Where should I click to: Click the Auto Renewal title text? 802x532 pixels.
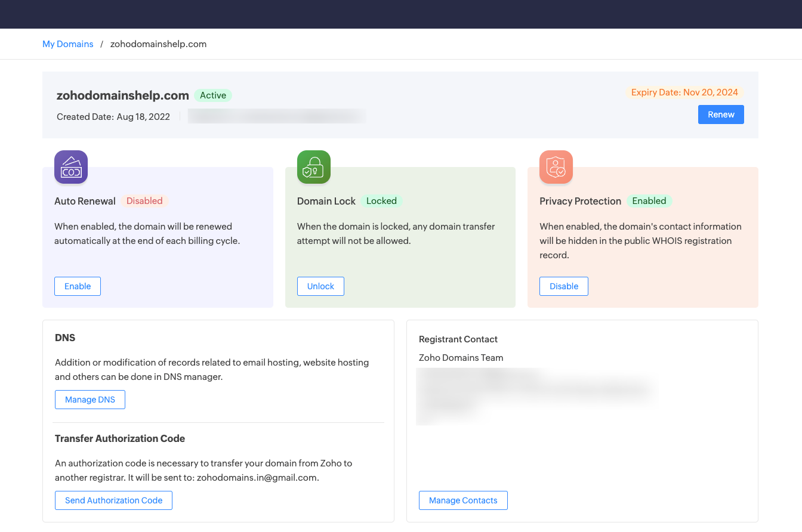tap(85, 201)
